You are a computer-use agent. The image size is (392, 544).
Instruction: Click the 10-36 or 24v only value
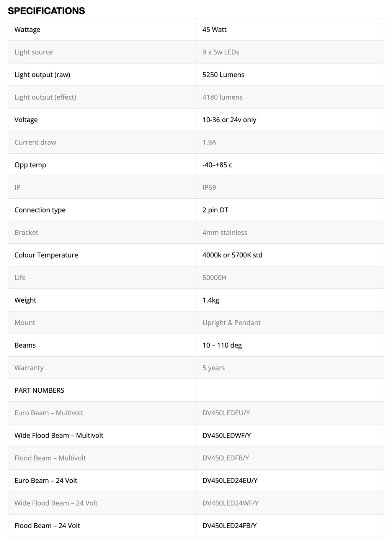[229, 120]
